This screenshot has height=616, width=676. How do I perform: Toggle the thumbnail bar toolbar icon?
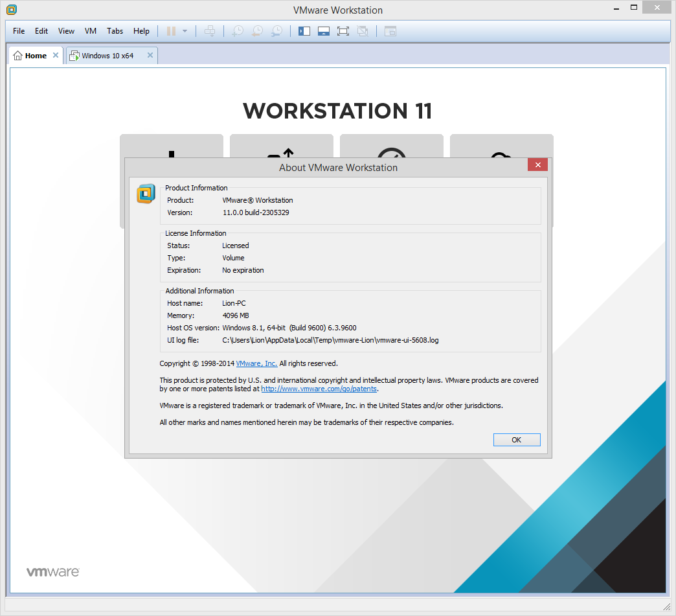click(324, 31)
